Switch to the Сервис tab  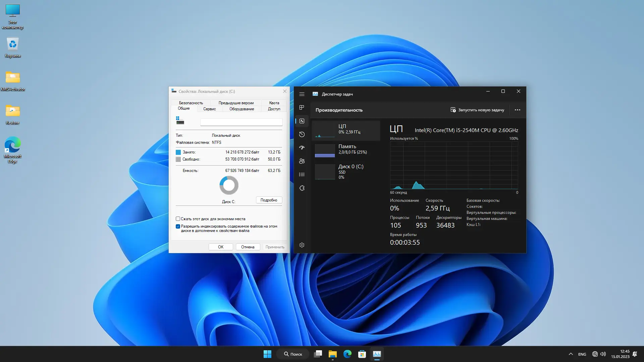pos(209,109)
